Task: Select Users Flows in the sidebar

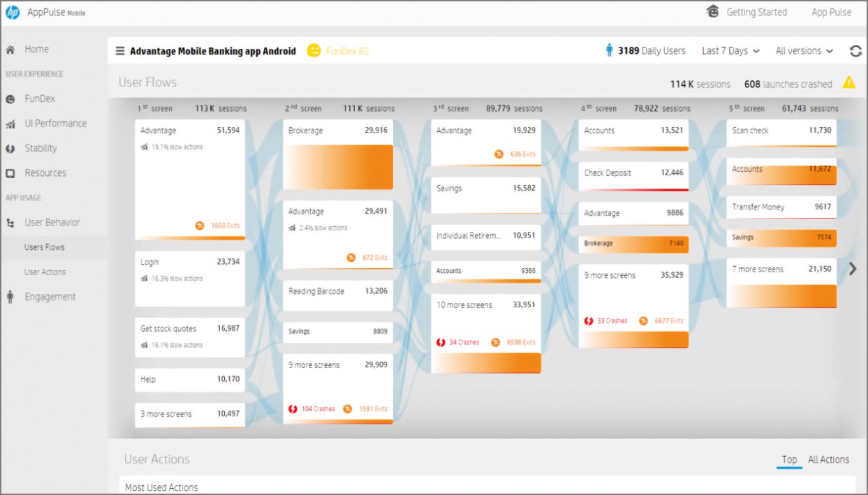Action: pyautogui.click(x=45, y=247)
